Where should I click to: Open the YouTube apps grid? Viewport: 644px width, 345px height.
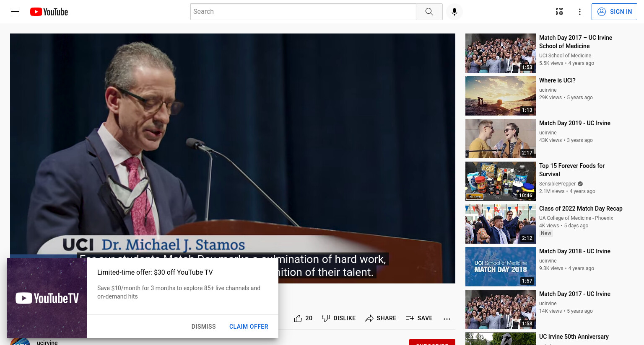(560, 12)
